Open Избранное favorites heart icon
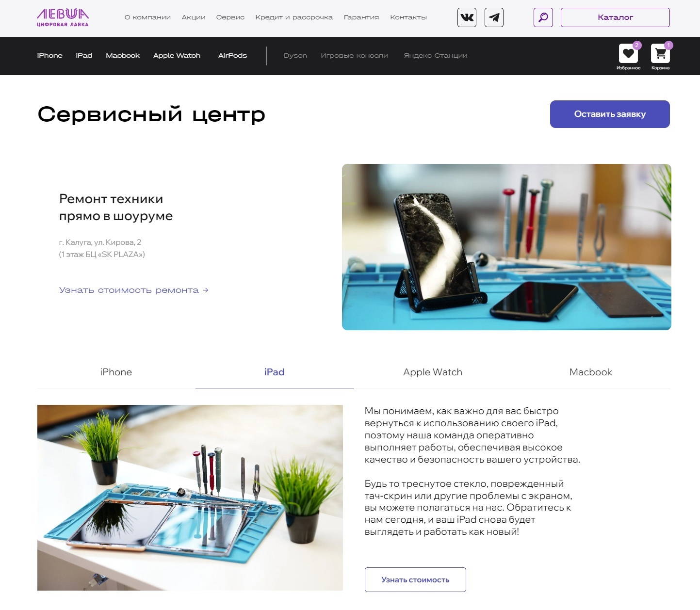 [x=628, y=54]
